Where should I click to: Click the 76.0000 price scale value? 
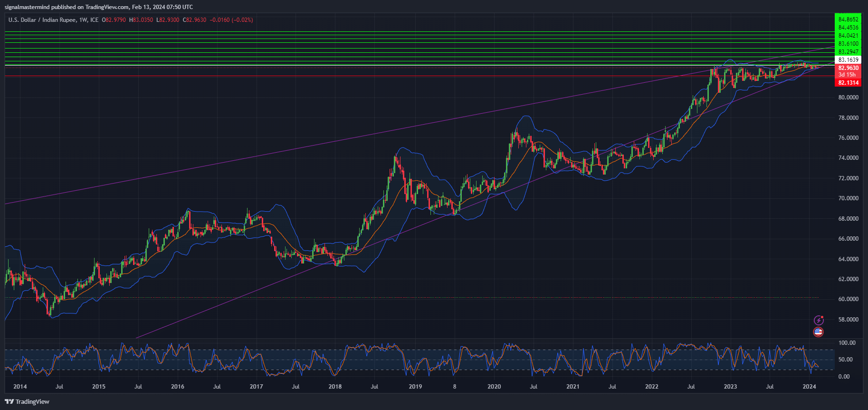tap(848, 138)
